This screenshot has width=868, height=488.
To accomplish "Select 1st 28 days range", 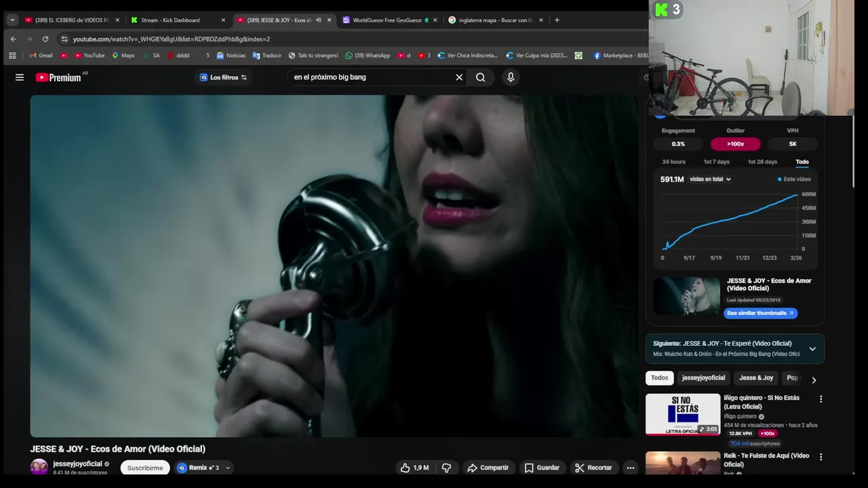I will point(762,162).
